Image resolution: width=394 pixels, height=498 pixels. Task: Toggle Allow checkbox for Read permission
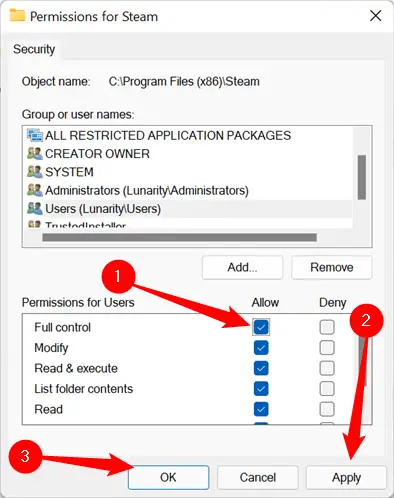tap(261, 409)
